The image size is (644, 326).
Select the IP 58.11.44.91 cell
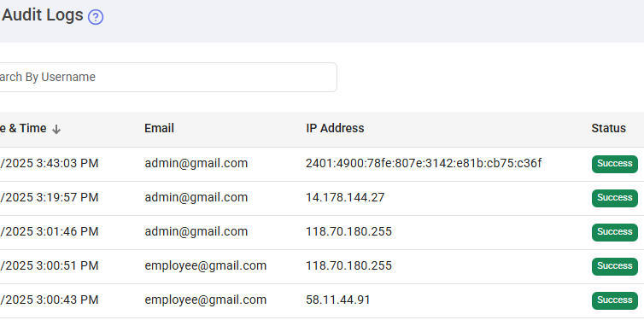click(338, 300)
